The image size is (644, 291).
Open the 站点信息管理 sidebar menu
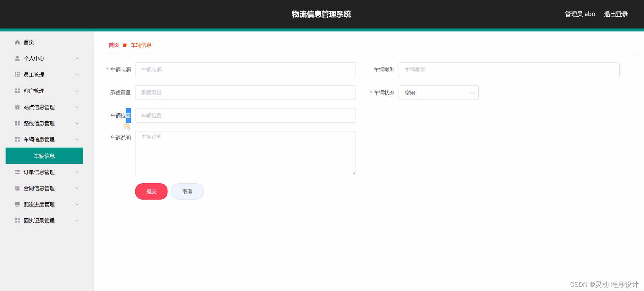pos(44,107)
